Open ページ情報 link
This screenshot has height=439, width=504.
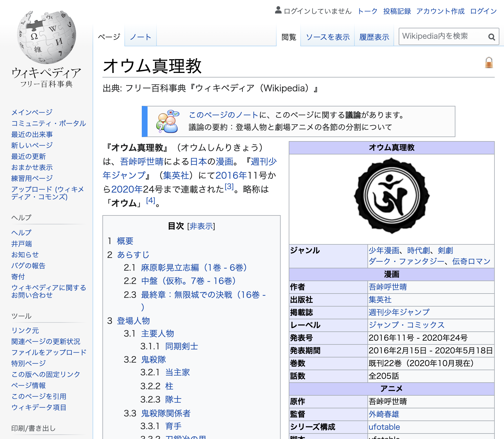pyautogui.click(x=28, y=385)
